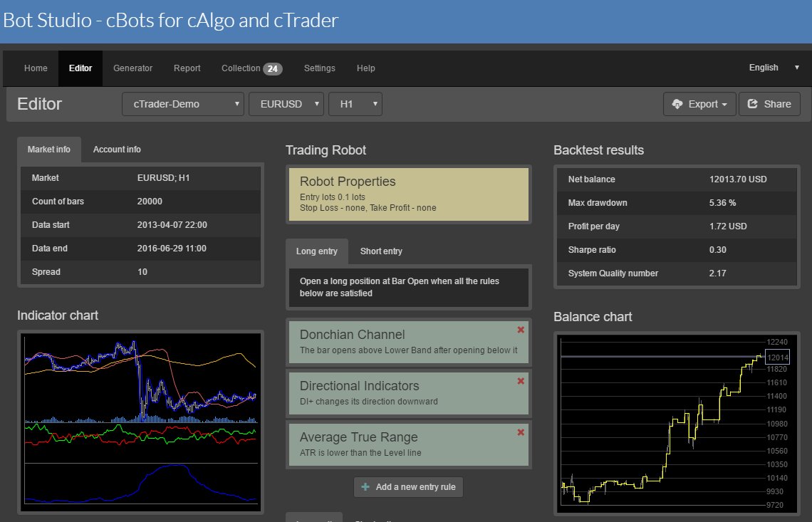Click the Sharpe ratio value 0.30
The image size is (812, 522).
tap(718, 250)
